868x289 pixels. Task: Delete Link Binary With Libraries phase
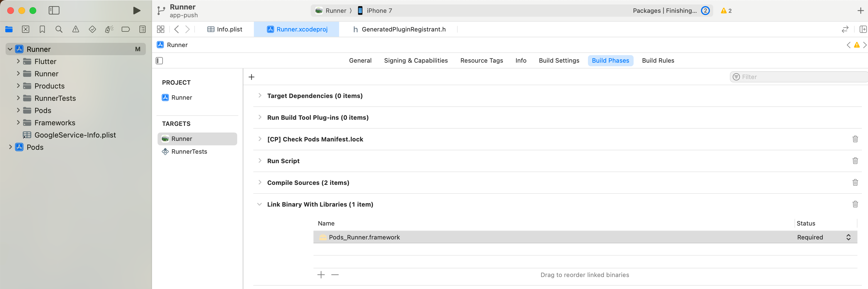coord(855,204)
